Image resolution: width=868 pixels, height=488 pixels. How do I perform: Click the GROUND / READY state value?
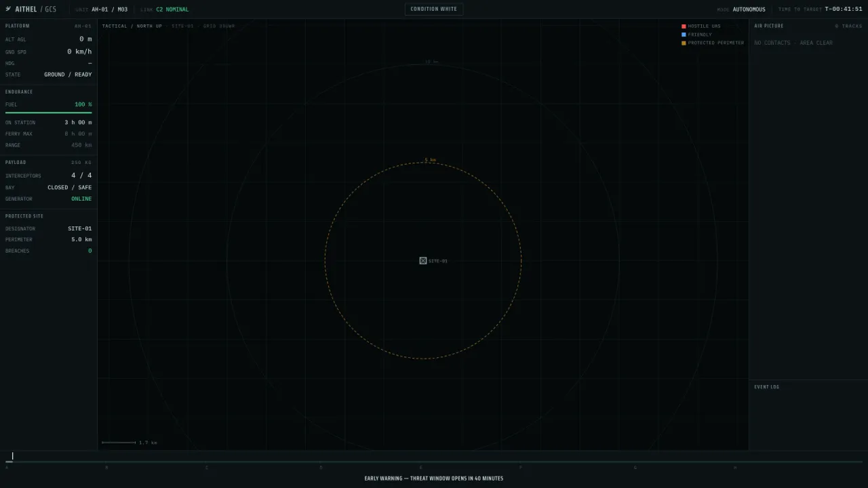click(68, 75)
